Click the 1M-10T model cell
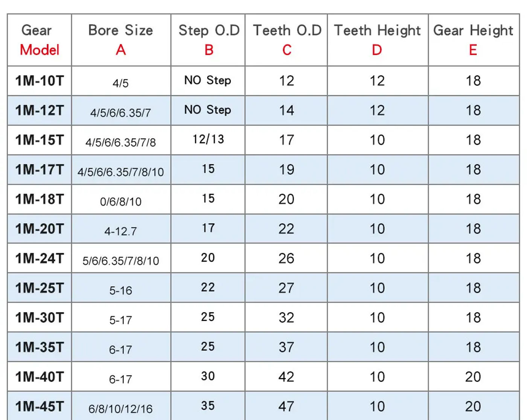Screen dimensions: 527x420 (40, 81)
